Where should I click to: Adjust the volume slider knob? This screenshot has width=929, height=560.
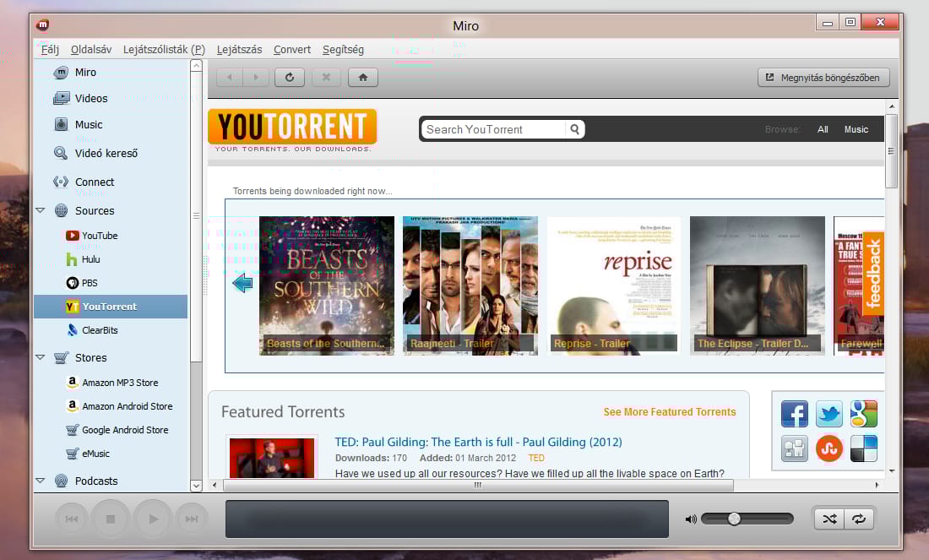coord(734,519)
